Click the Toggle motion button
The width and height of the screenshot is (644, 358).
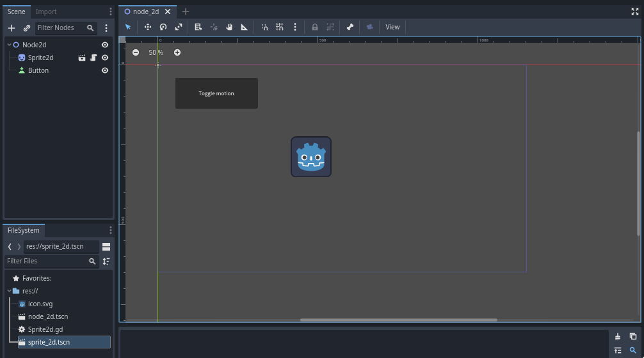pyautogui.click(x=216, y=93)
